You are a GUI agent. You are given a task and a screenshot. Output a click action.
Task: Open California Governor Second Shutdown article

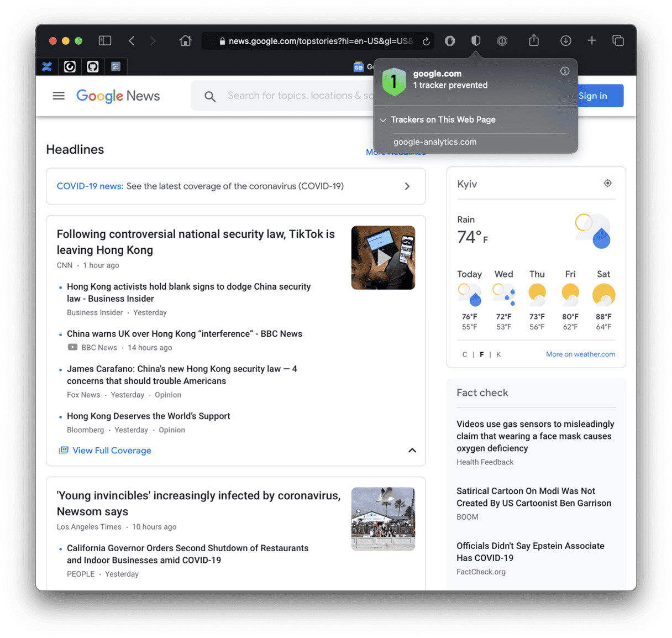click(x=188, y=554)
